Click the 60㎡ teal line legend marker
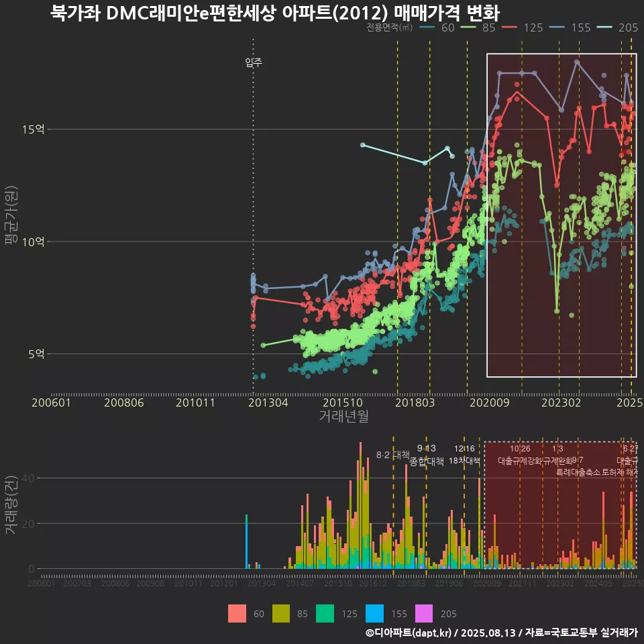Screen dimensions: 644x644 coord(429,28)
